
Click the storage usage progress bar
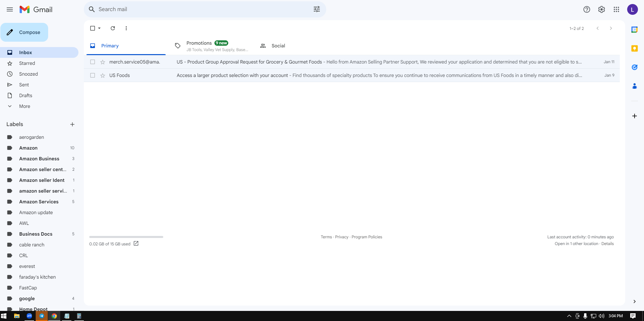[x=126, y=237]
